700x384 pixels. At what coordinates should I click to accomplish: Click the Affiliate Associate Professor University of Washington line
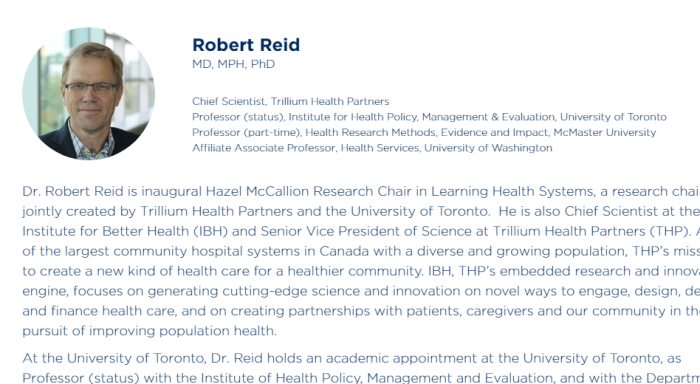[372, 148]
